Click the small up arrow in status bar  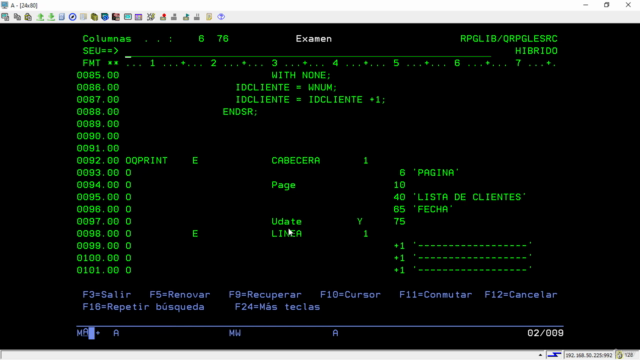tap(540, 355)
